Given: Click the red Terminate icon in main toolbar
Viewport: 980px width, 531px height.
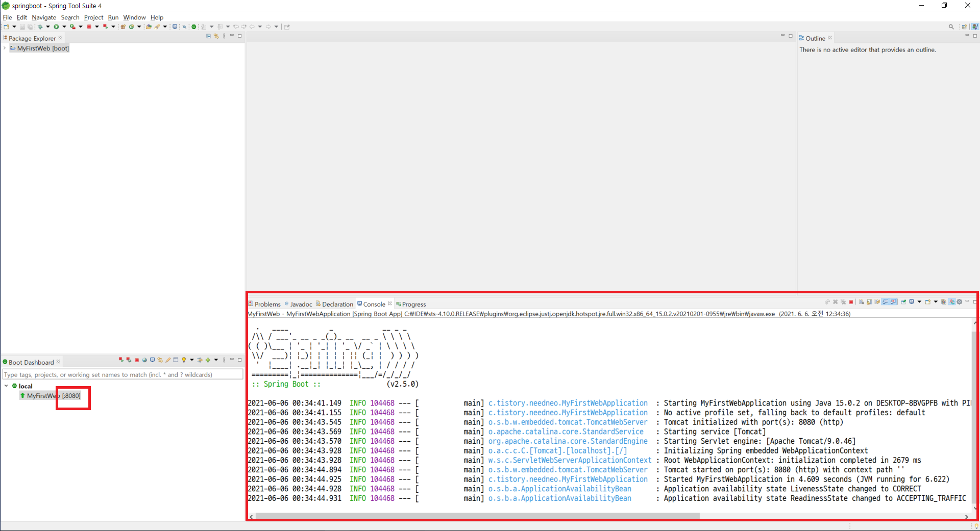Looking at the screenshot, I should tap(89, 27).
